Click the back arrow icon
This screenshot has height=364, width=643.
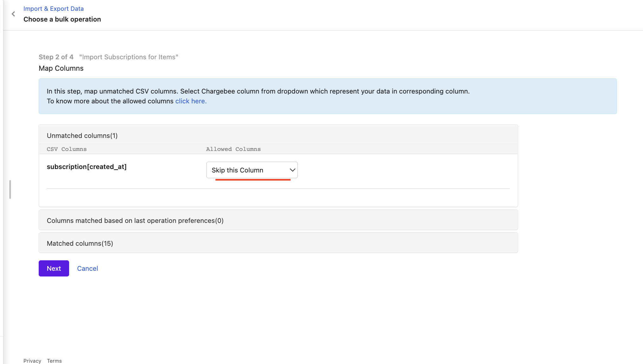(x=13, y=14)
